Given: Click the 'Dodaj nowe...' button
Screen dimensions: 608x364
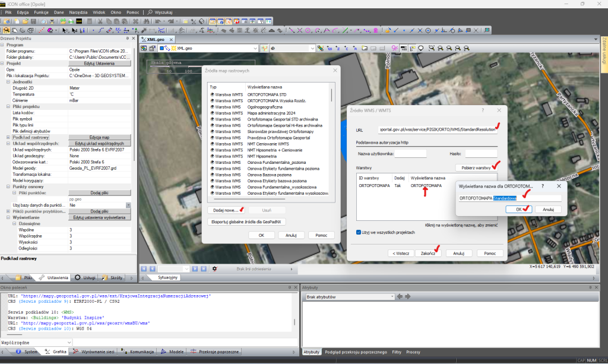Looking at the screenshot, I should (225, 210).
